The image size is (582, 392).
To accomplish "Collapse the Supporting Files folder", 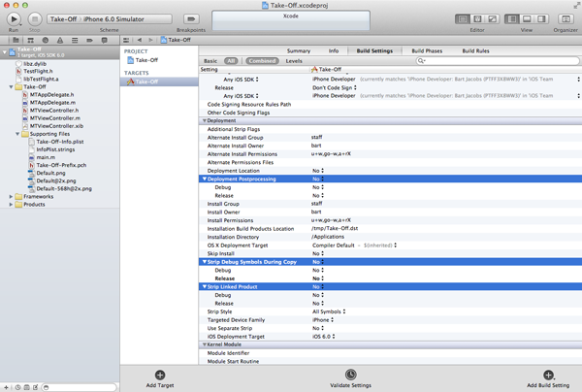I will pyautogui.click(x=17, y=134).
